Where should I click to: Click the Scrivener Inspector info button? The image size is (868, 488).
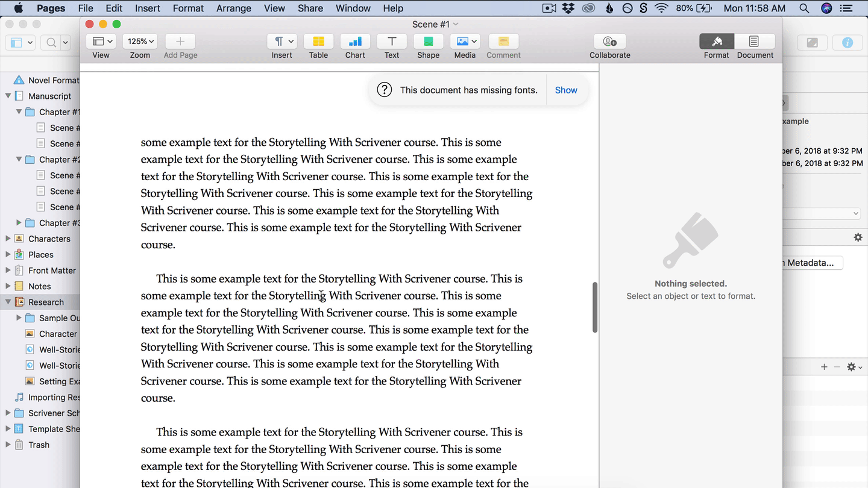pos(848,42)
